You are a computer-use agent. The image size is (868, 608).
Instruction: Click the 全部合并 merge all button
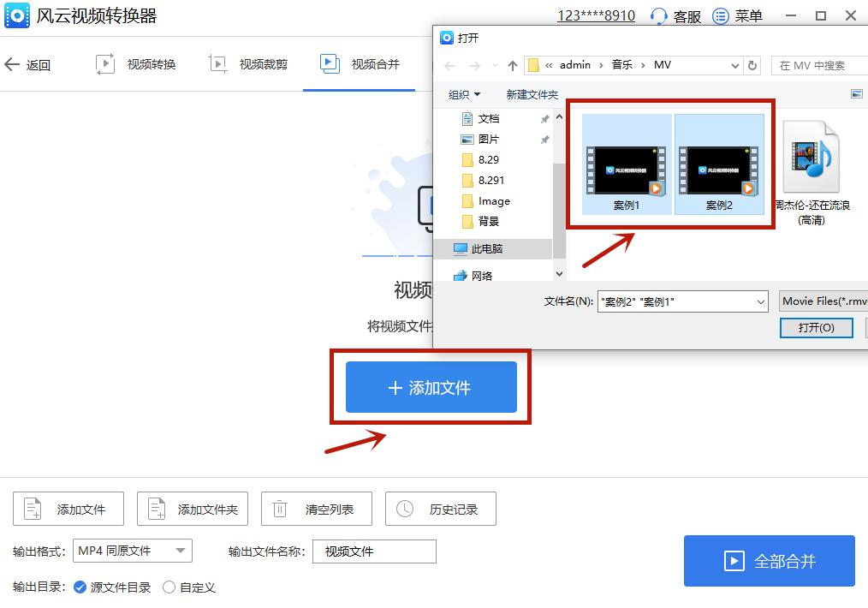point(769,560)
